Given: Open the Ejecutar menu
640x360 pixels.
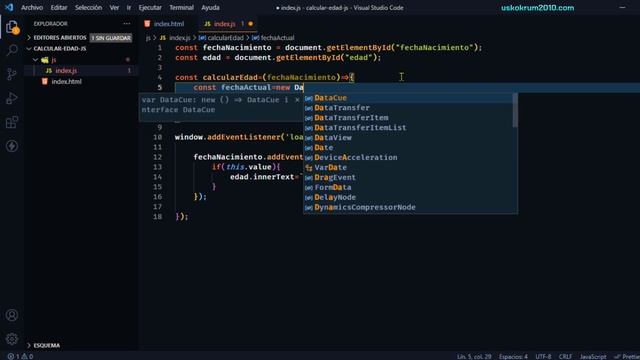Looking at the screenshot, I should (150, 7).
